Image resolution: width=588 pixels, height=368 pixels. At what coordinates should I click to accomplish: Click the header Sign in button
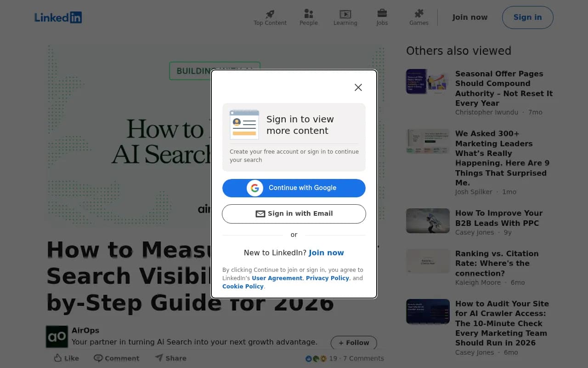[528, 17]
